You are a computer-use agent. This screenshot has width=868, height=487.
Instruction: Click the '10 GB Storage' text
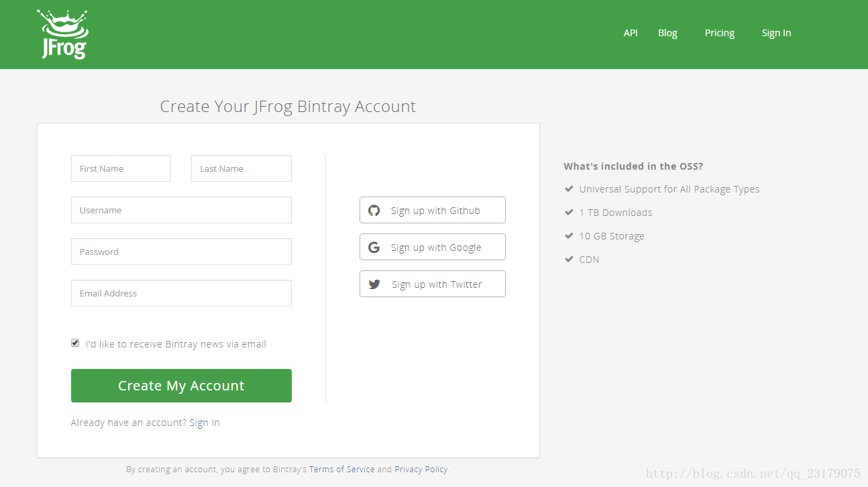pyautogui.click(x=612, y=236)
